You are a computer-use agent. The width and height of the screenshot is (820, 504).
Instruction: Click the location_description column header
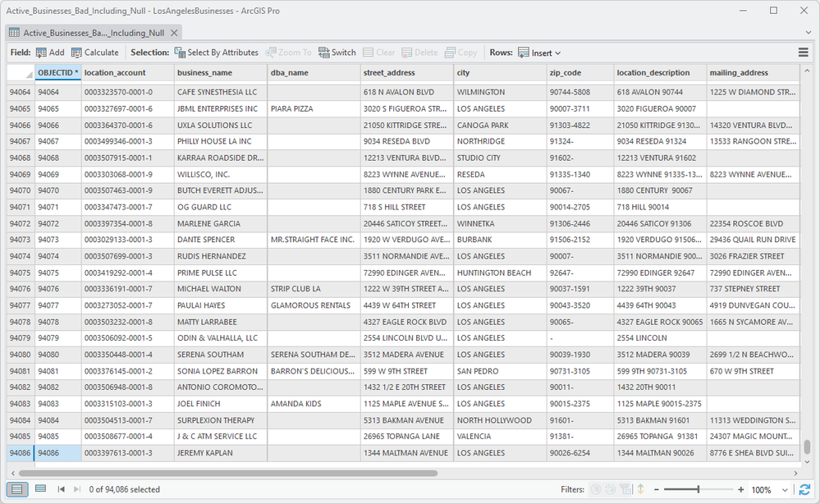660,73
